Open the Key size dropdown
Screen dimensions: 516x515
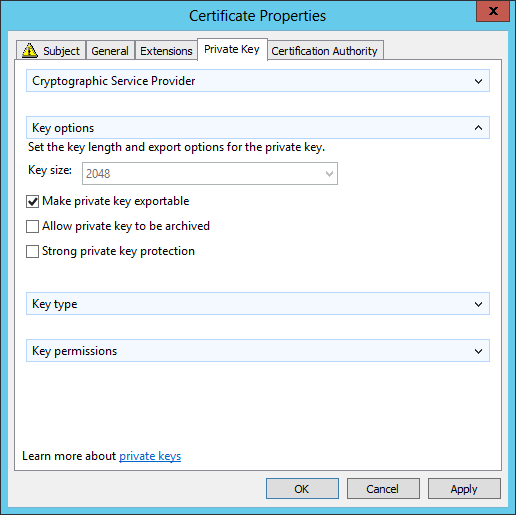210,173
